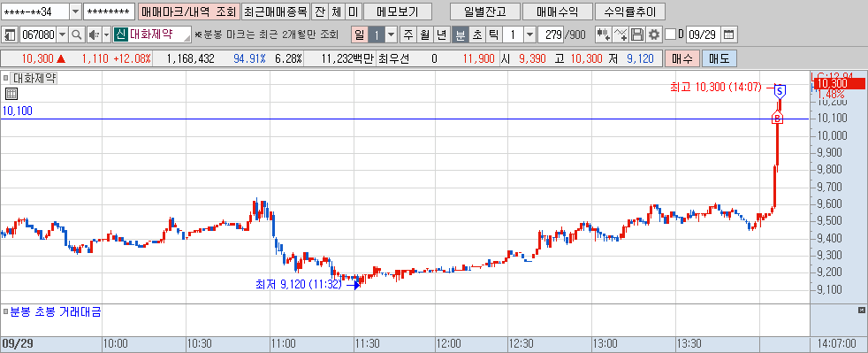Expand the 대화제약 stock name field corner
Viewport: 868px width, 353px height.
click(187, 39)
